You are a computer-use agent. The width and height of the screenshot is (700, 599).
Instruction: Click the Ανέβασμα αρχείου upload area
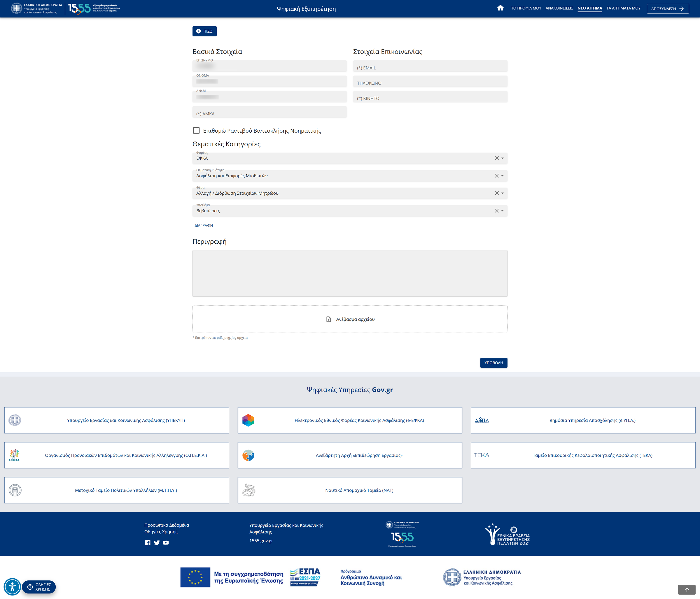click(x=350, y=319)
